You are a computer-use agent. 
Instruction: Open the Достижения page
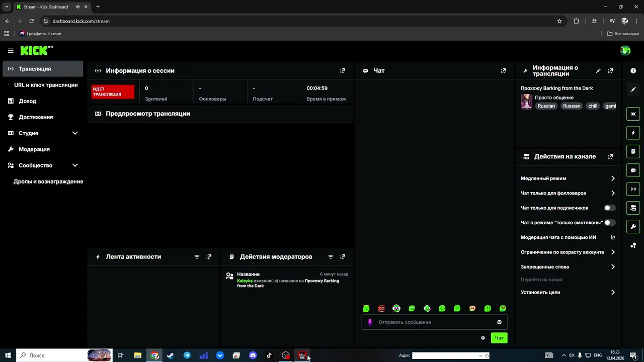[43, 117]
